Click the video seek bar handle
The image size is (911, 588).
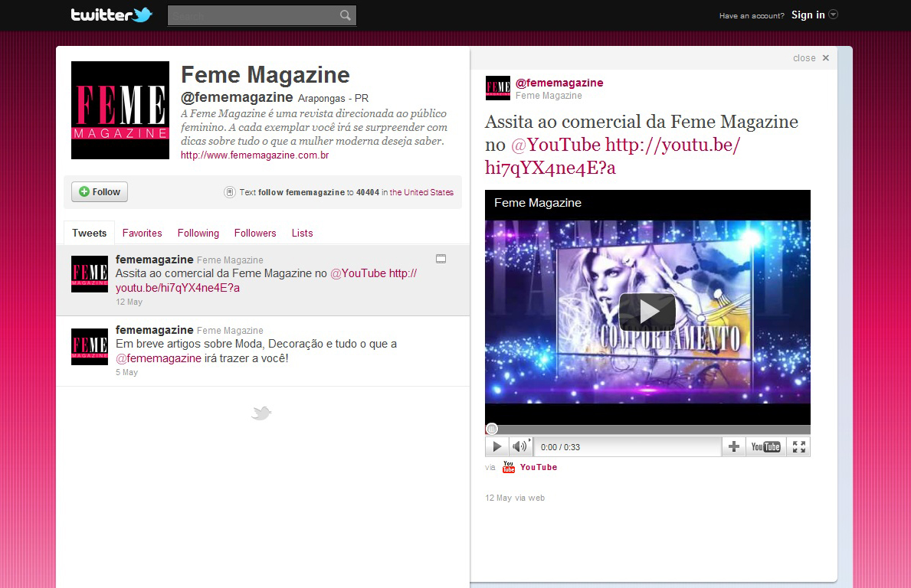[x=492, y=429]
